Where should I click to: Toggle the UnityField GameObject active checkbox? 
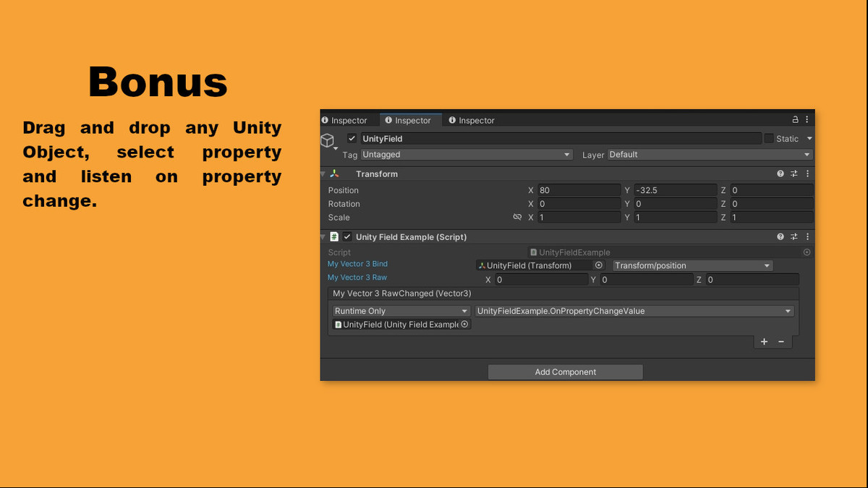click(x=352, y=138)
